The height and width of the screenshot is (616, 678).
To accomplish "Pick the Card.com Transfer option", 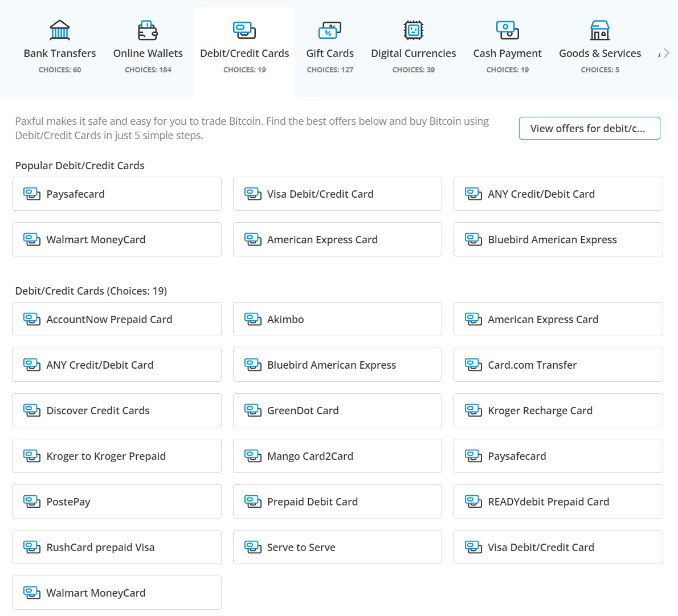I will pyautogui.click(x=558, y=365).
